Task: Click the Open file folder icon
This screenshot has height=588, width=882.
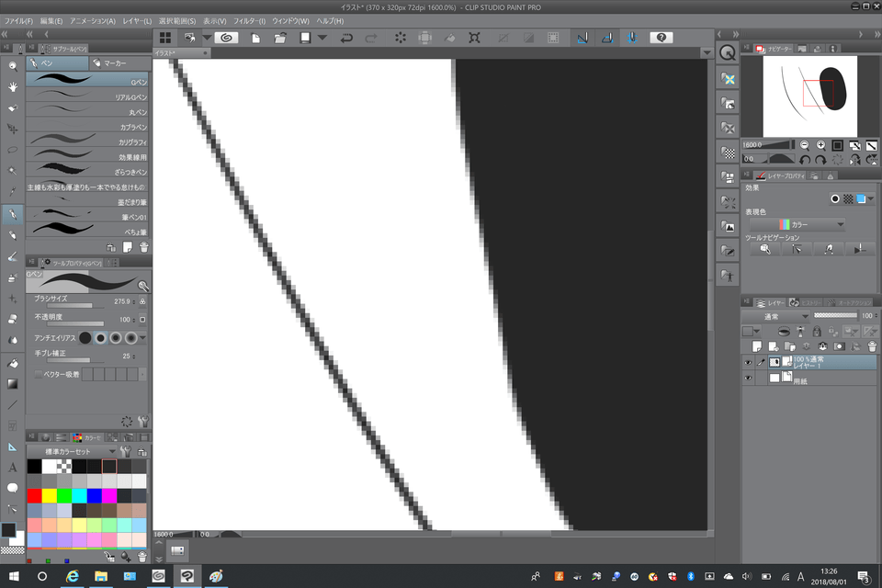Action: (x=280, y=38)
